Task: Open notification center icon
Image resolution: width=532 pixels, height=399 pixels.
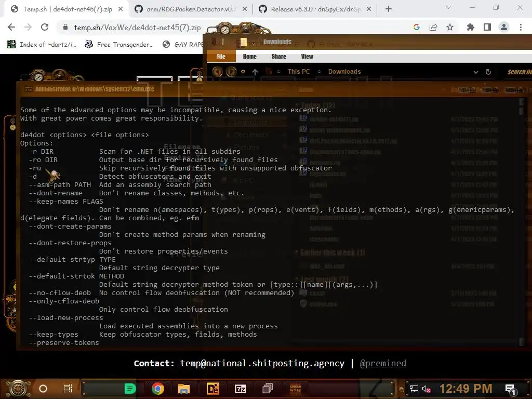Action: tap(511, 389)
